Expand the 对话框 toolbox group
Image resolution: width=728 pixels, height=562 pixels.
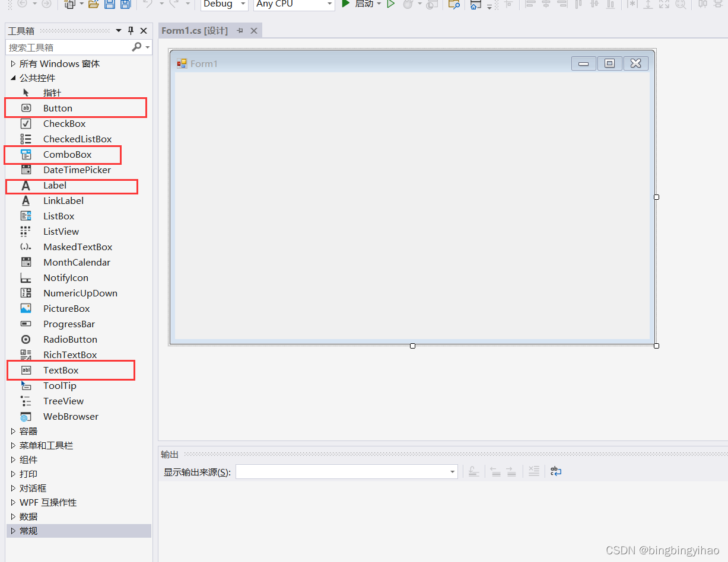[x=14, y=488]
